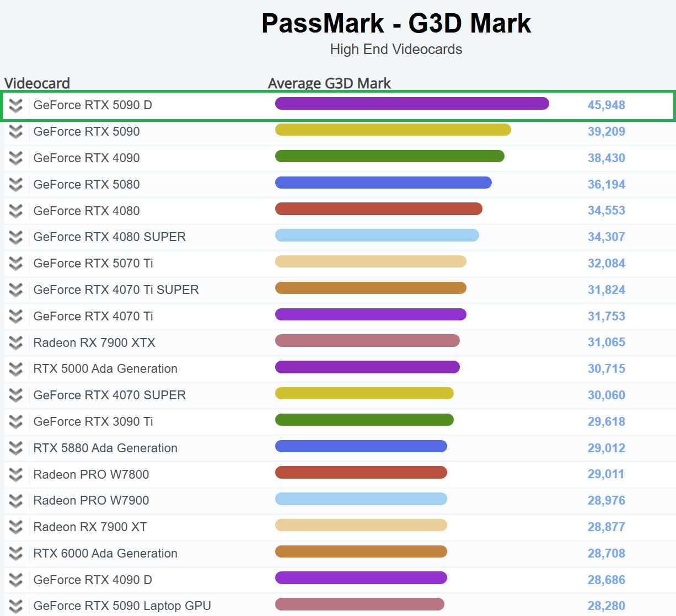Image resolution: width=676 pixels, height=616 pixels.
Task: Open the GeForce RTX 4090 videocard link
Action: click(87, 158)
